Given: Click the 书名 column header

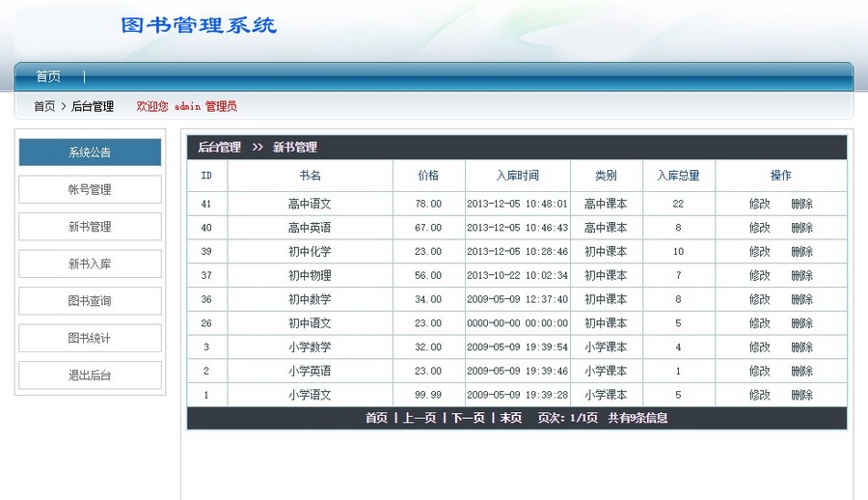Looking at the screenshot, I should pos(310,176).
